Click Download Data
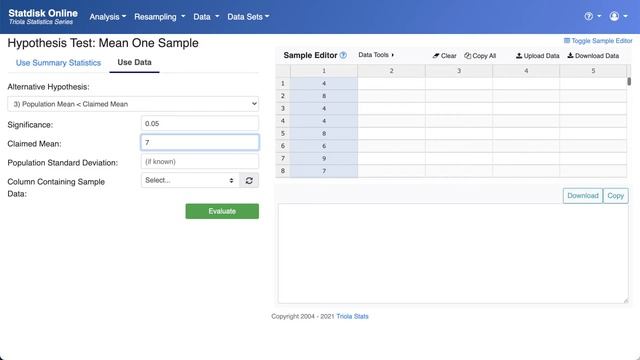The image size is (640, 360). click(x=593, y=56)
